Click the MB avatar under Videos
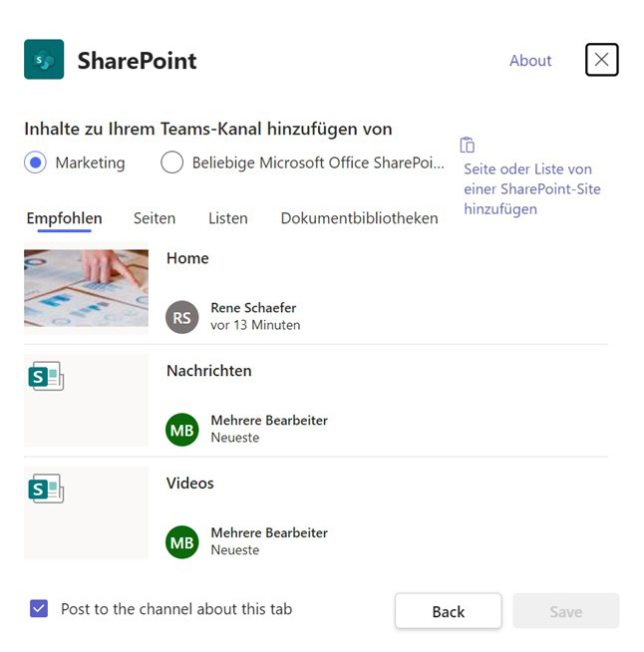 tap(182, 541)
